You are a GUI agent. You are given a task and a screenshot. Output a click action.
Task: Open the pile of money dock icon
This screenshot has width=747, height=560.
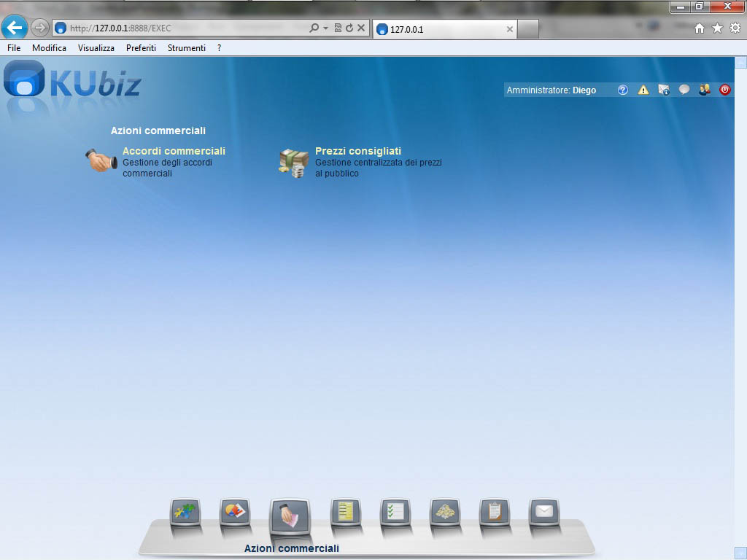(x=445, y=513)
